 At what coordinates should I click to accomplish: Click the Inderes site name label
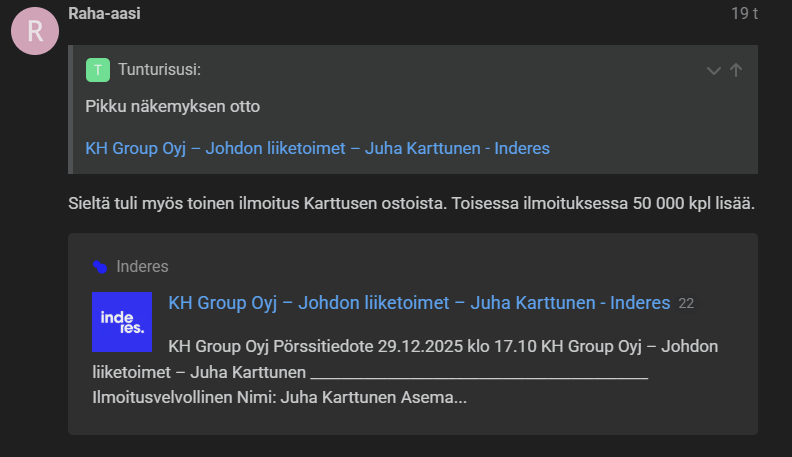pyautogui.click(x=142, y=267)
